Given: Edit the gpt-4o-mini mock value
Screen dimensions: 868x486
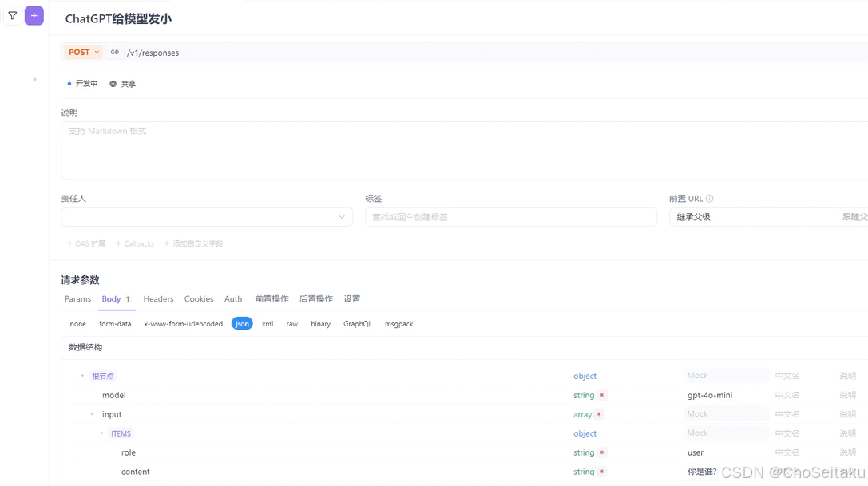Looking at the screenshot, I should [x=710, y=395].
